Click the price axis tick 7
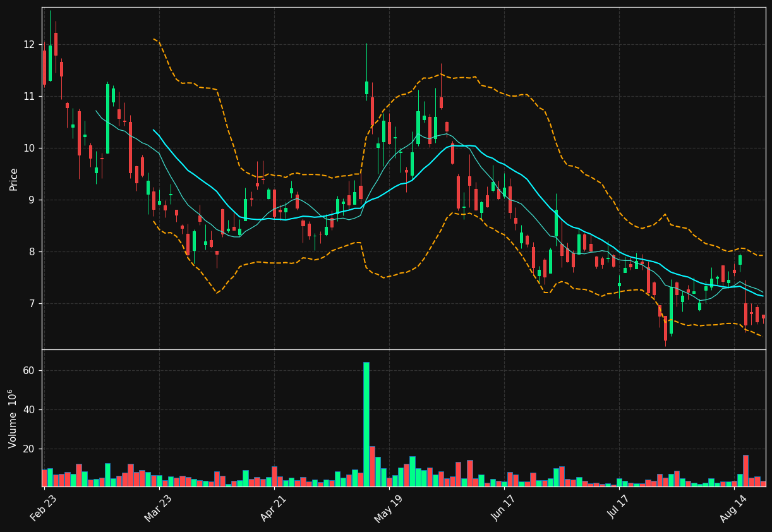Screen dimensions: 772x532 [x=32, y=303]
